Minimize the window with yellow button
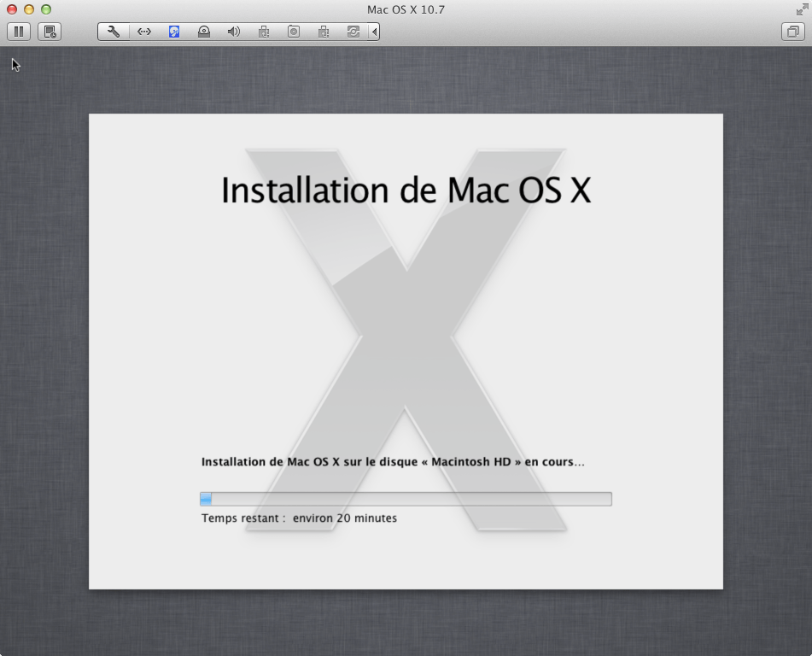Viewport: 812px width, 656px height. coord(29,9)
